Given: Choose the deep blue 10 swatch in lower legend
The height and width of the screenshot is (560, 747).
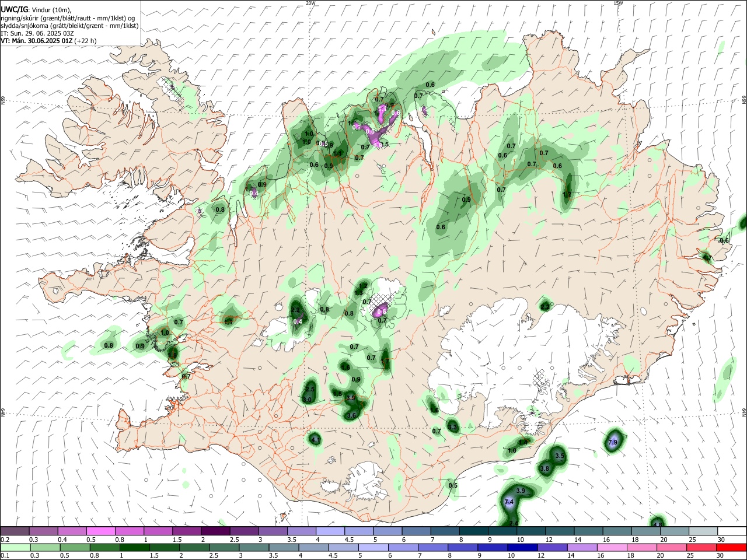Looking at the screenshot, I should coord(522,547).
